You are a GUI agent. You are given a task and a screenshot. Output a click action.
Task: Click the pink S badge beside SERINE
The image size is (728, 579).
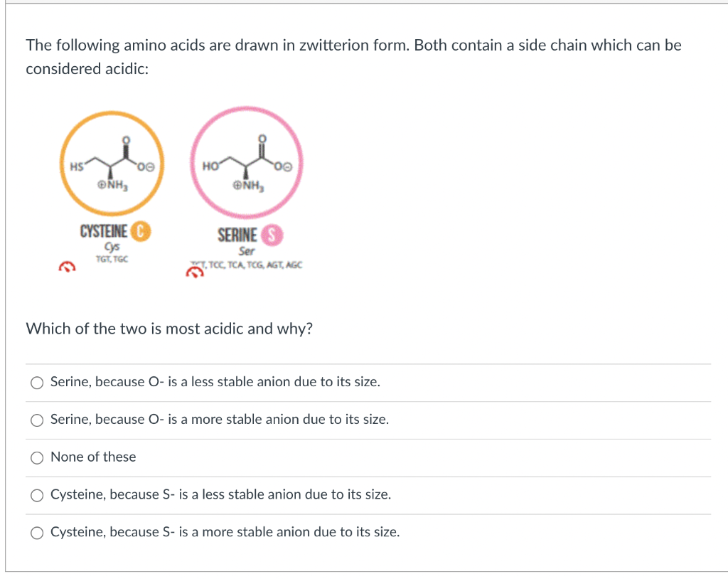(271, 235)
